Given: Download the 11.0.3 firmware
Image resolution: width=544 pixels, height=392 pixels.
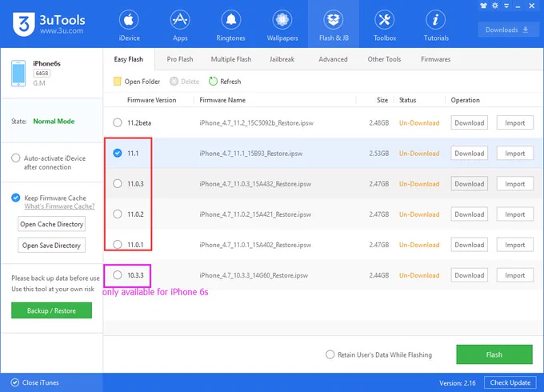Looking at the screenshot, I should click(469, 183).
